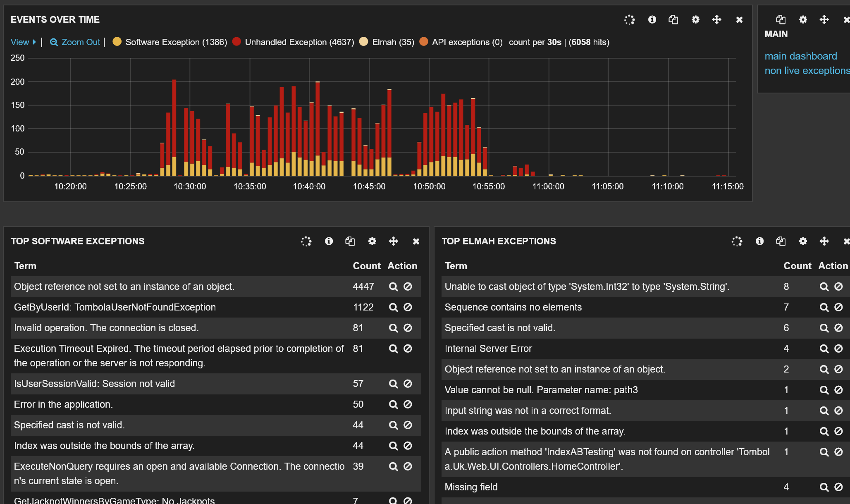Filter by 'Unable to cast object' Elmah term

[824, 287]
